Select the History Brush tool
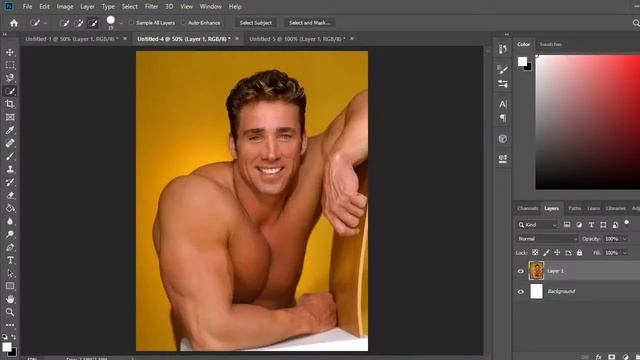This screenshot has width=640, height=360. click(10, 182)
